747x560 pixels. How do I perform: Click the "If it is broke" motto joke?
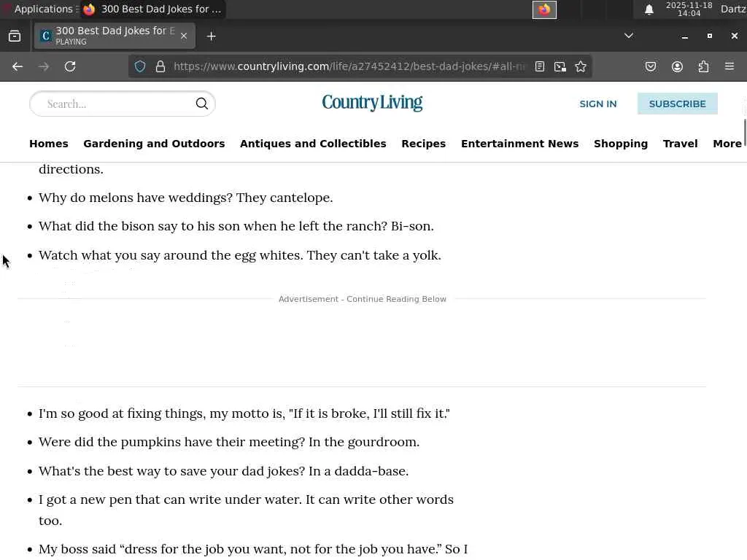pyautogui.click(x=244, y=413)
